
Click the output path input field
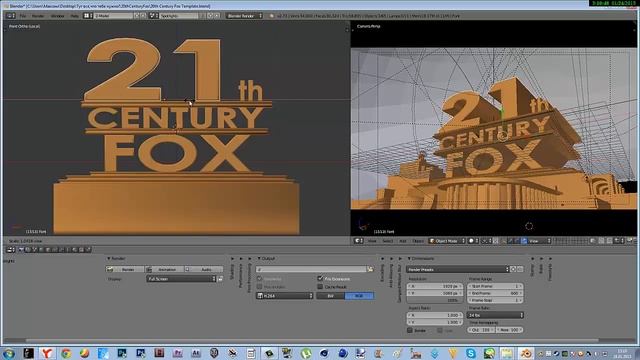click(311, 269)
